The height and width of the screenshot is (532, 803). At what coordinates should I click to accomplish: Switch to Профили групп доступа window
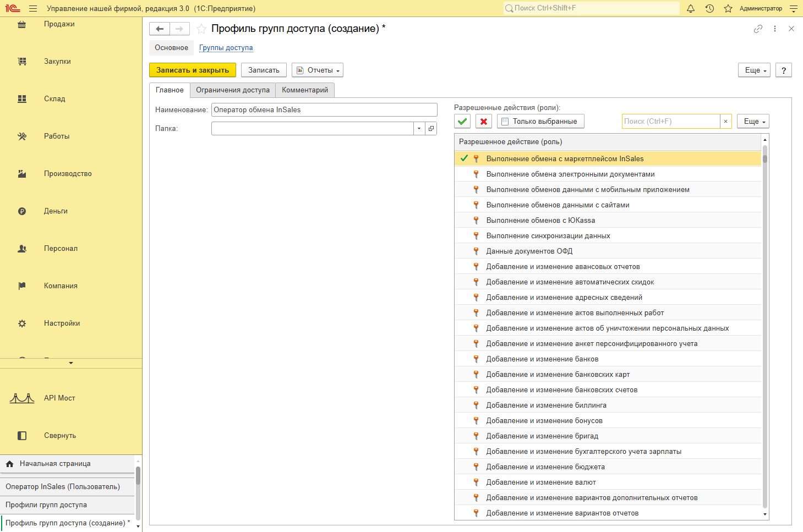67,505
